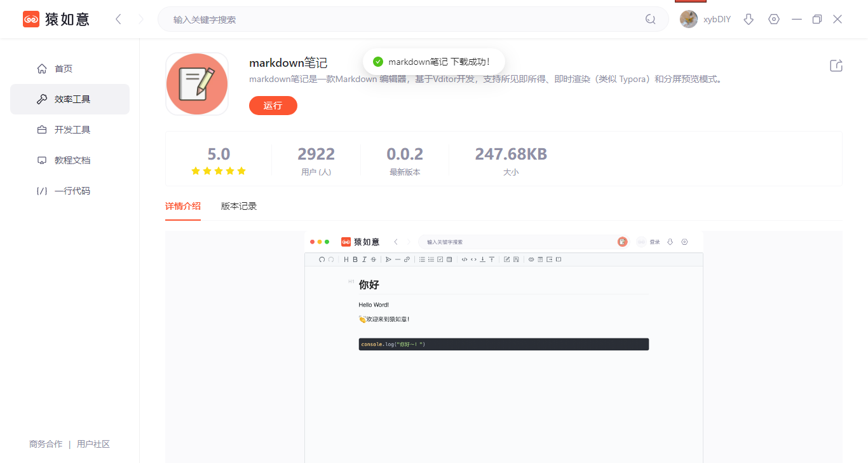Open the user avatar picture

coord(689,19)
